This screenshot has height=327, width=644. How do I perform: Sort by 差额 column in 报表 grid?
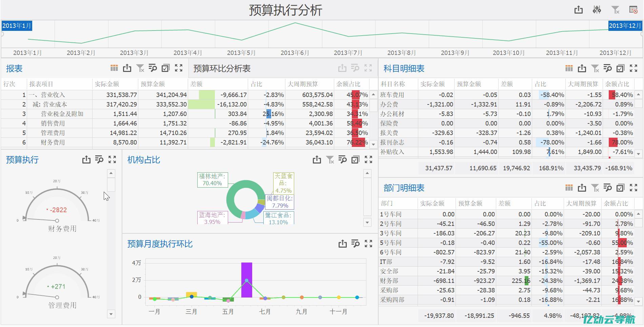(x=218, y=84)
